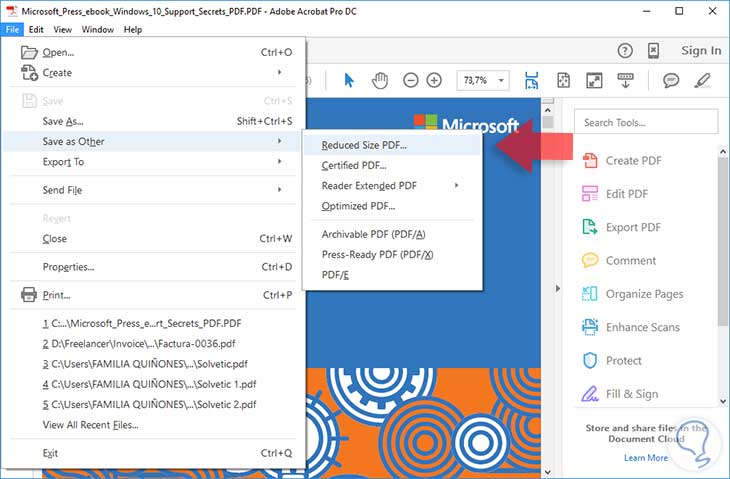This screenshot has height=479, width=730.
Task: Open the Help question mark icon
Action: [x=625, y=50]
